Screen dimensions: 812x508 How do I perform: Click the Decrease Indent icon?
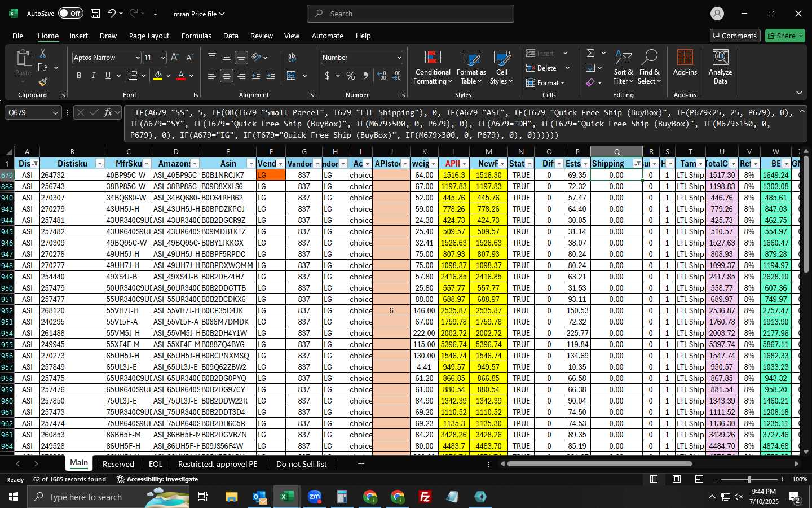pyautogui.click(x=256, y=76)
